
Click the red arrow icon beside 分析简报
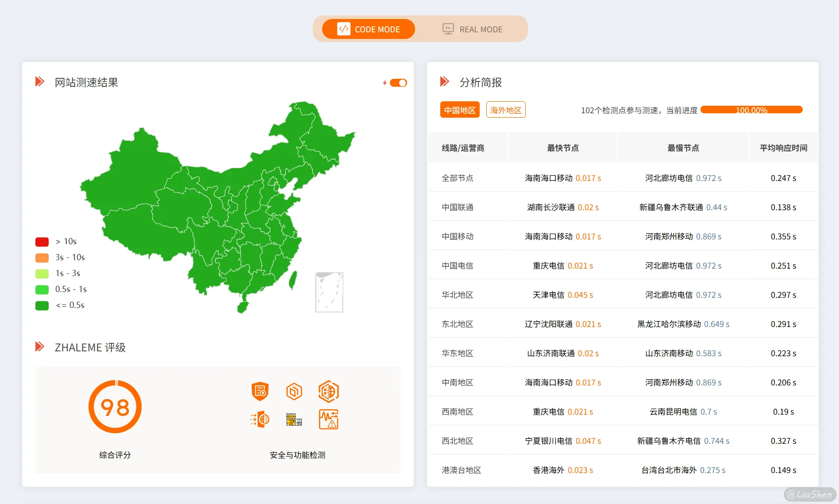click(x=445, y=81)
